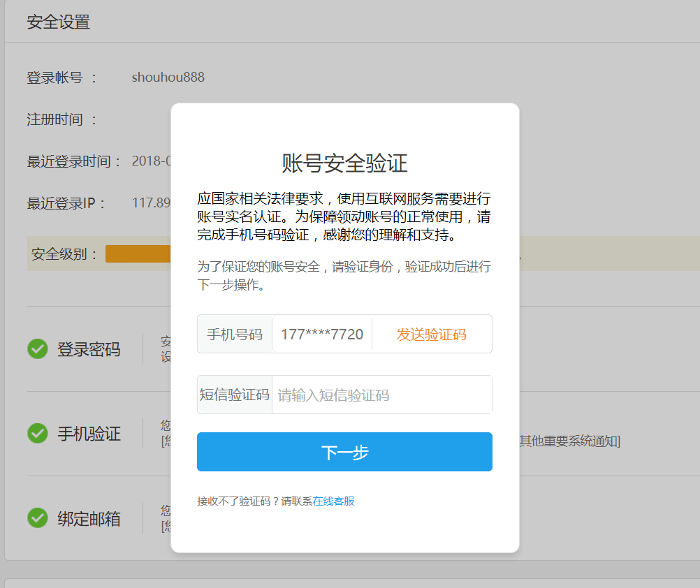The height and width of the screenshot is (588, 700).
Task: Click the account name shouhou888
Action: (x=168, y=77)
